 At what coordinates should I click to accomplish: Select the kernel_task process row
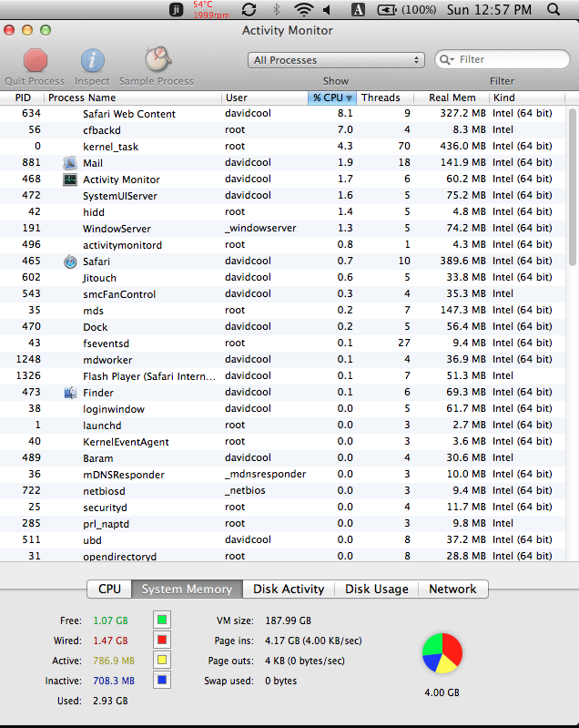click(x=282, y=147)
